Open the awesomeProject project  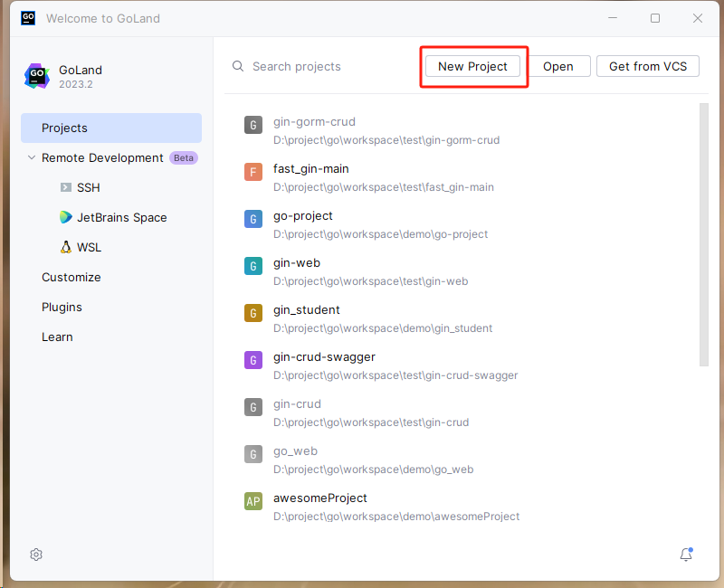coord(462,507)
